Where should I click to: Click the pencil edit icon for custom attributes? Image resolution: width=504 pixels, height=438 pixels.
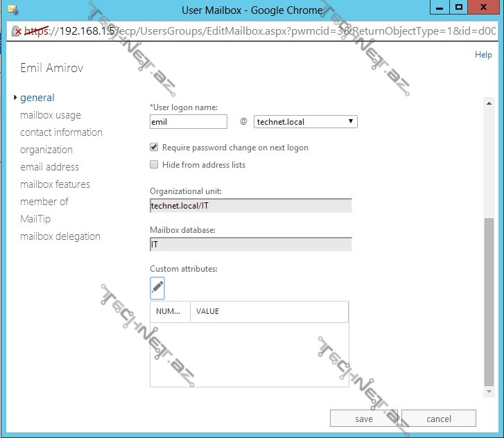click(x=157, y=287)
